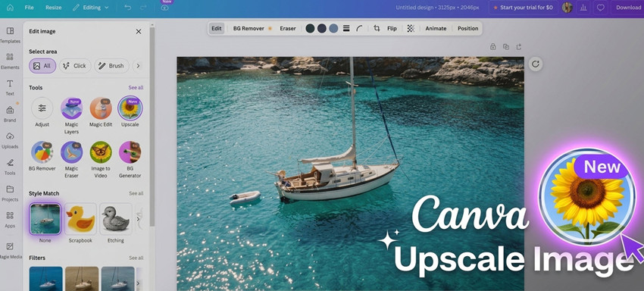Screen dimensions: 644x291
Task: Open the File menu
Action: click(x=29, y=8)
